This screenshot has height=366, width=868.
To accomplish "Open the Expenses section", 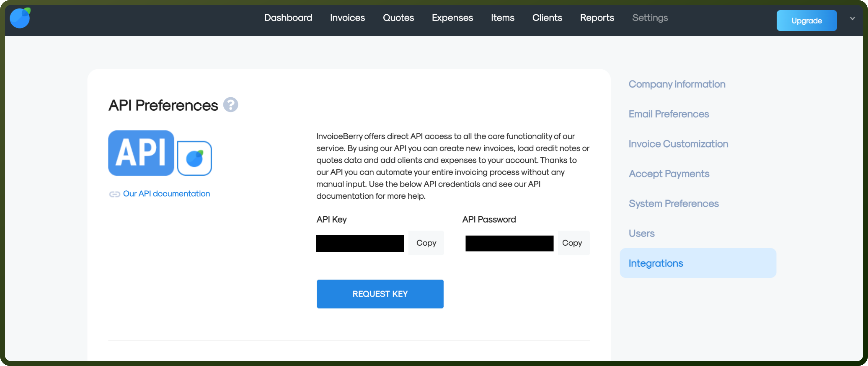I will click(x=452, y=18).
